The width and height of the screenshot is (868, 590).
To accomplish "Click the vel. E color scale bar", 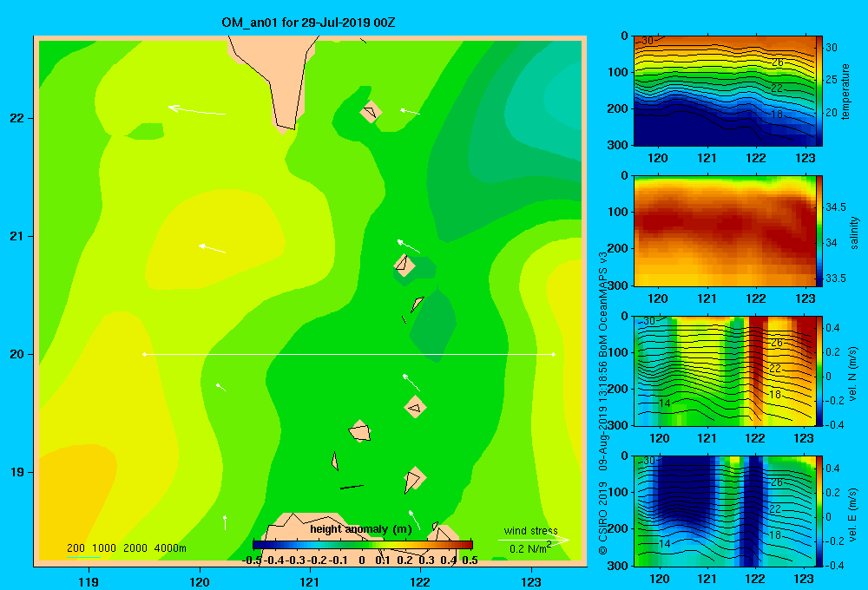I will tap(819, 511).
